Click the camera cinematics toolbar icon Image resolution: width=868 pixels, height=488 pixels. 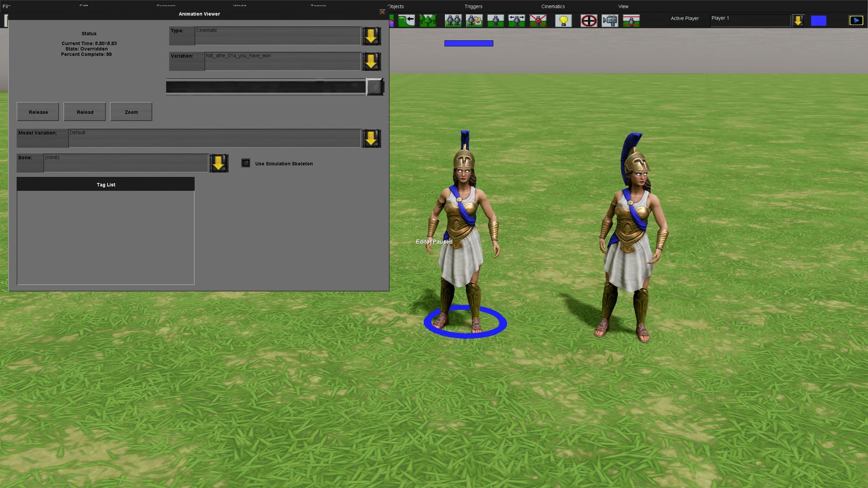click(610, 21)
